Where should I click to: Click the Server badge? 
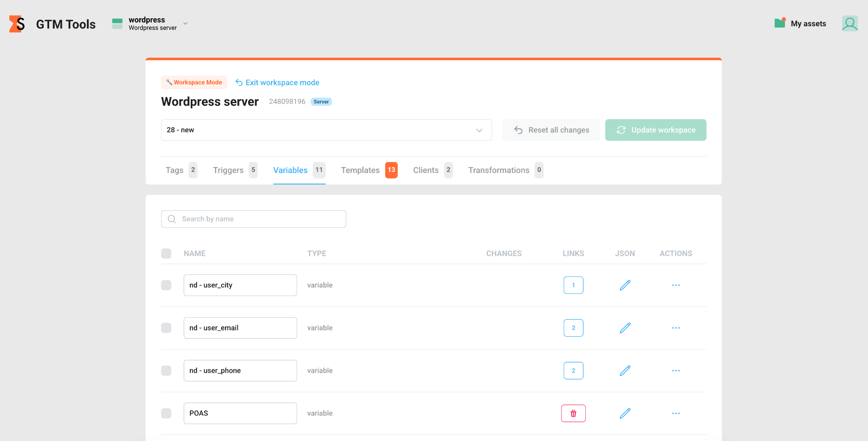(321, 102)
